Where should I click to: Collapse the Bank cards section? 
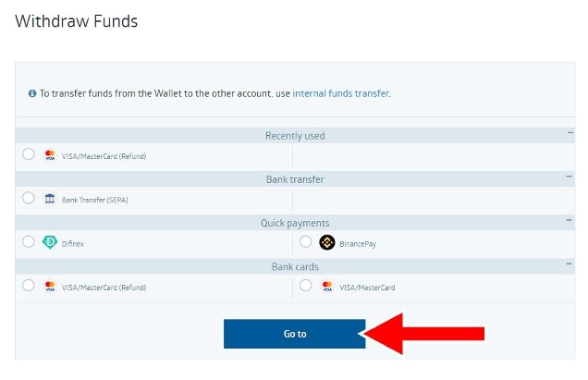coord(570,265)
